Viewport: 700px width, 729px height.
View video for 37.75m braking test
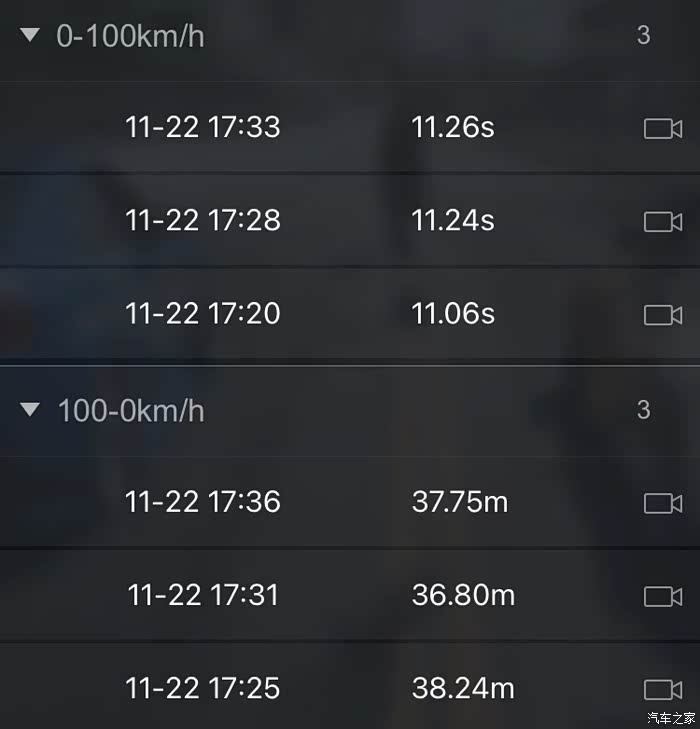click(x=662, y=503)
